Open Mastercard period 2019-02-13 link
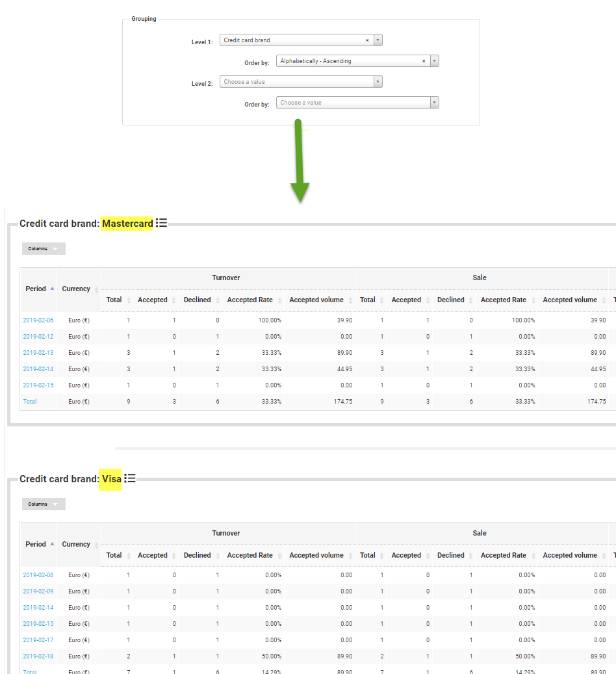The height and width of the screenshot is (674, 616). click(38, 353)
